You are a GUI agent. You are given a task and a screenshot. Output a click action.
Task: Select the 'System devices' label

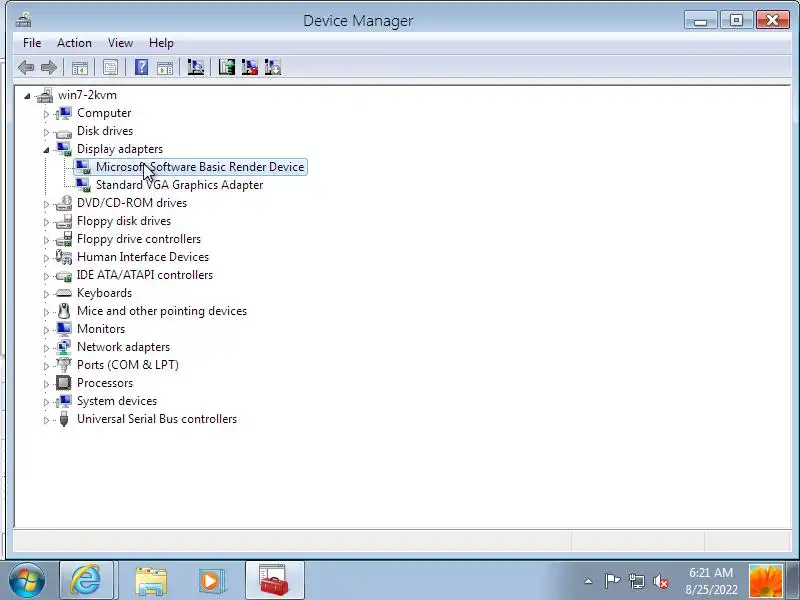pyautogui.click(x=117, y=401)
